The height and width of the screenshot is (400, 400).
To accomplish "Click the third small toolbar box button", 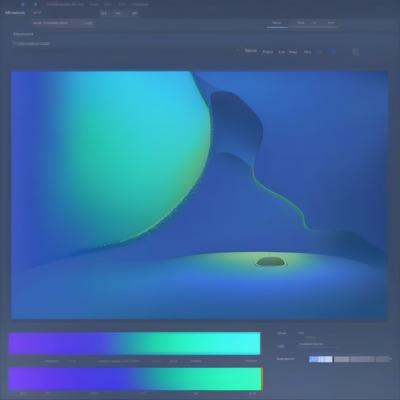I will (x=134, y=13).
